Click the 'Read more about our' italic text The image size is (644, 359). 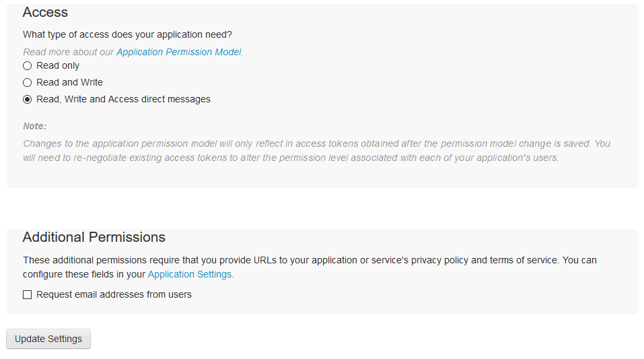[x=69, y=52]
